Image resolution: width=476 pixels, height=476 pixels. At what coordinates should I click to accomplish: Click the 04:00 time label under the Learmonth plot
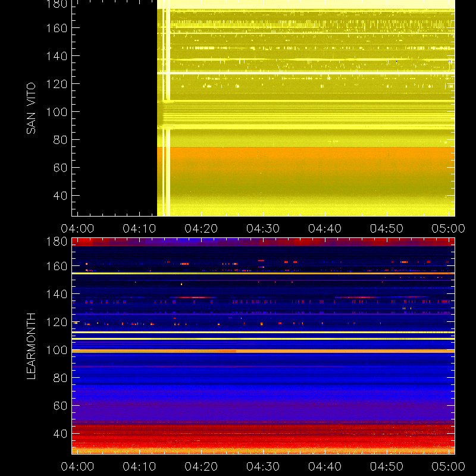click(77, 466)
